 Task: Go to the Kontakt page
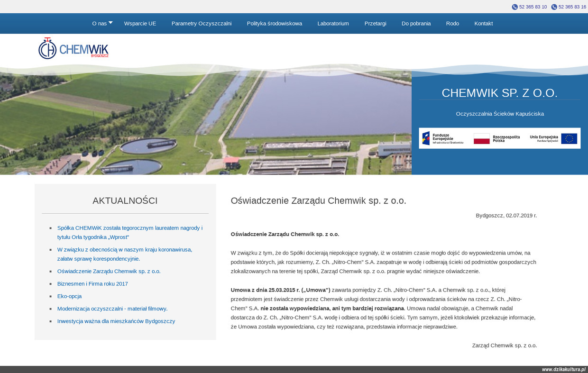(x=484, y=23)
